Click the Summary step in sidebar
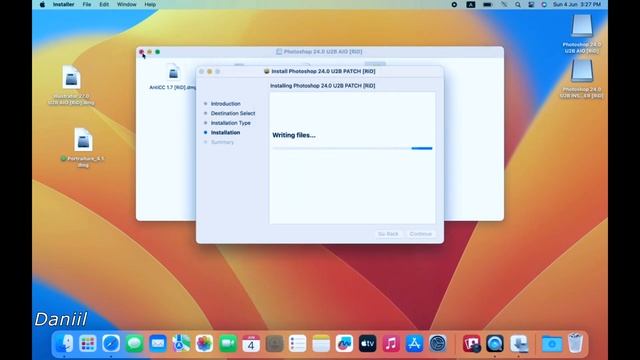Viewport: 640px width, 360px height. [x=222, y=142]
